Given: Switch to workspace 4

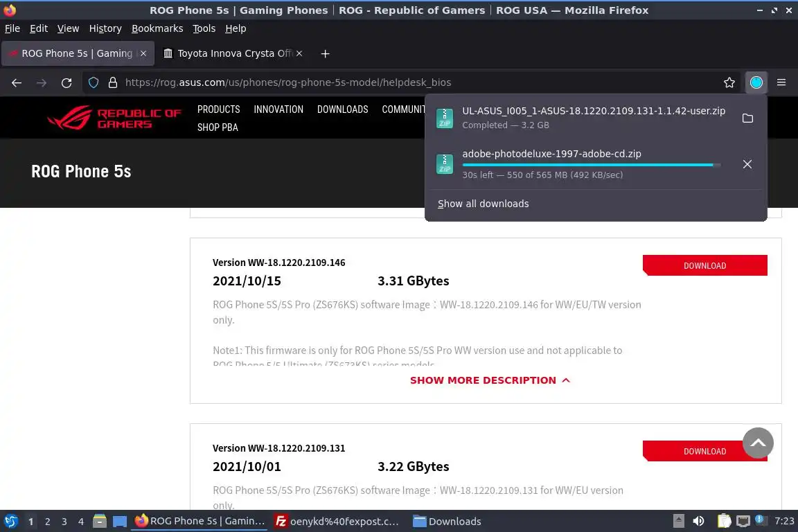Looking at the screenshot, I should click(x=81, y=522).
